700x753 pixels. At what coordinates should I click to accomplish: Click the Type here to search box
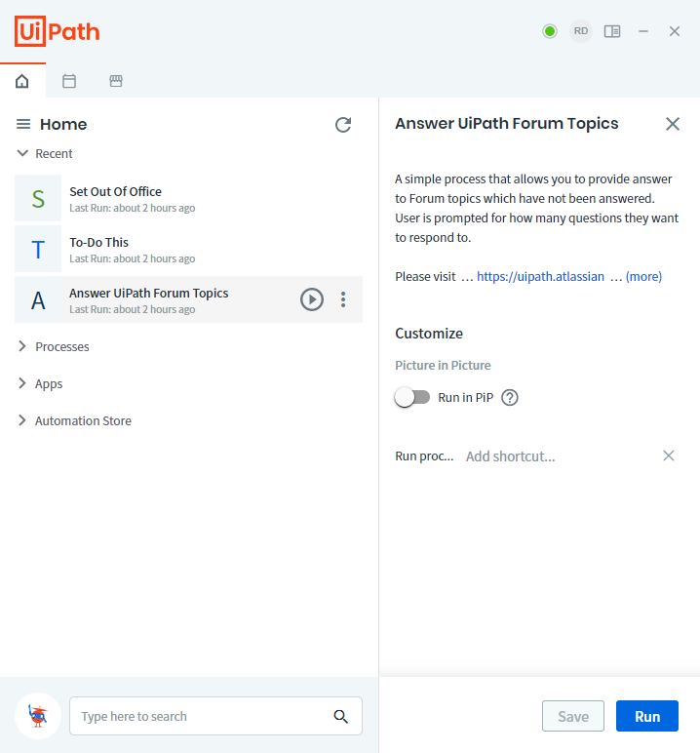tap(215, 716)
